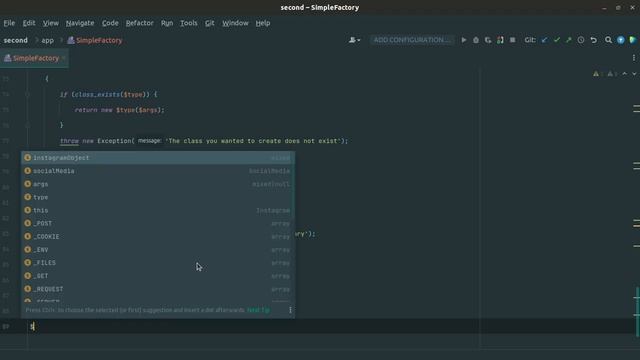Choose _ENV completion suggestion
Viewport: 640px width, 360px height.
tap(158, 249)
